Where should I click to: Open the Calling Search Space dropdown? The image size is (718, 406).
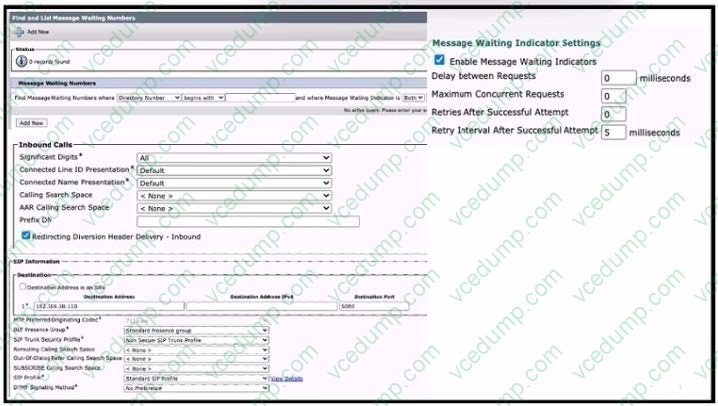click(233, 195)
